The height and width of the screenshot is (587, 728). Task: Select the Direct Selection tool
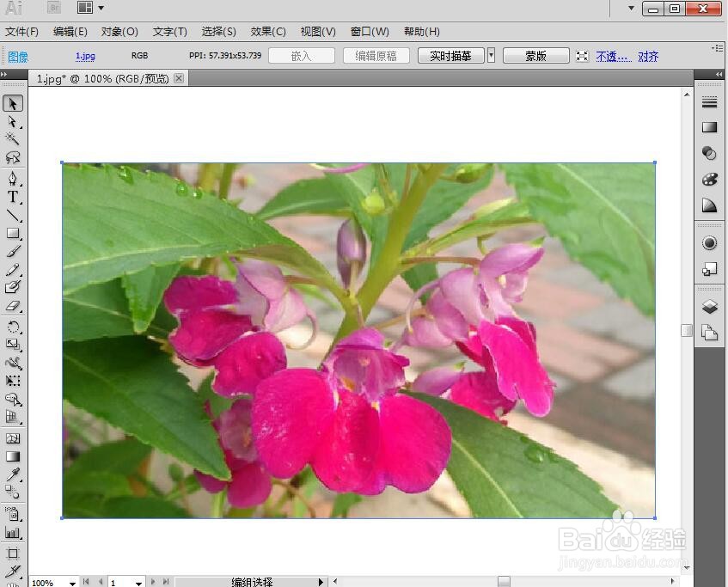coord(13,122)
